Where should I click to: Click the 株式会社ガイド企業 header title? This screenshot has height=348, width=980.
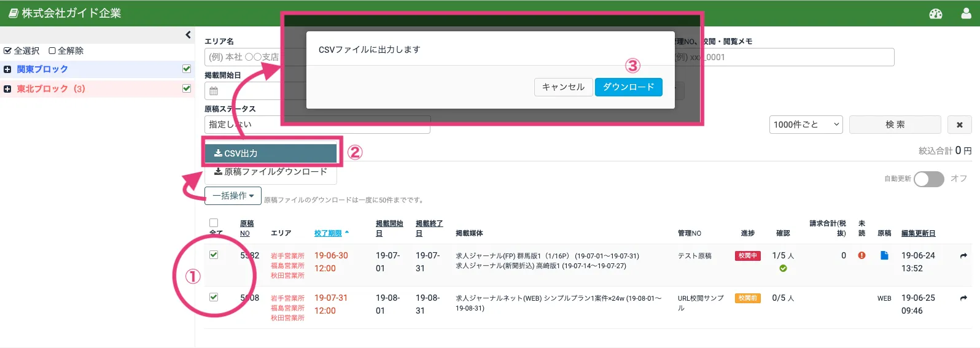pos(64,14)
